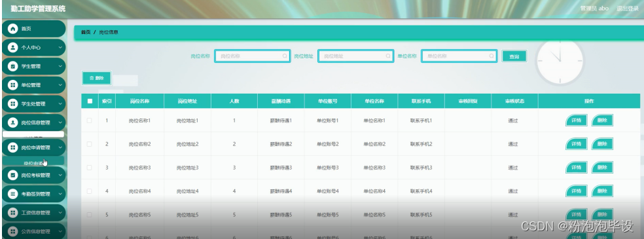This screenshot has height=239, width=644.
Task: Click cell 单位名称1
Action: pyautogui.click(x=374, y=120)
